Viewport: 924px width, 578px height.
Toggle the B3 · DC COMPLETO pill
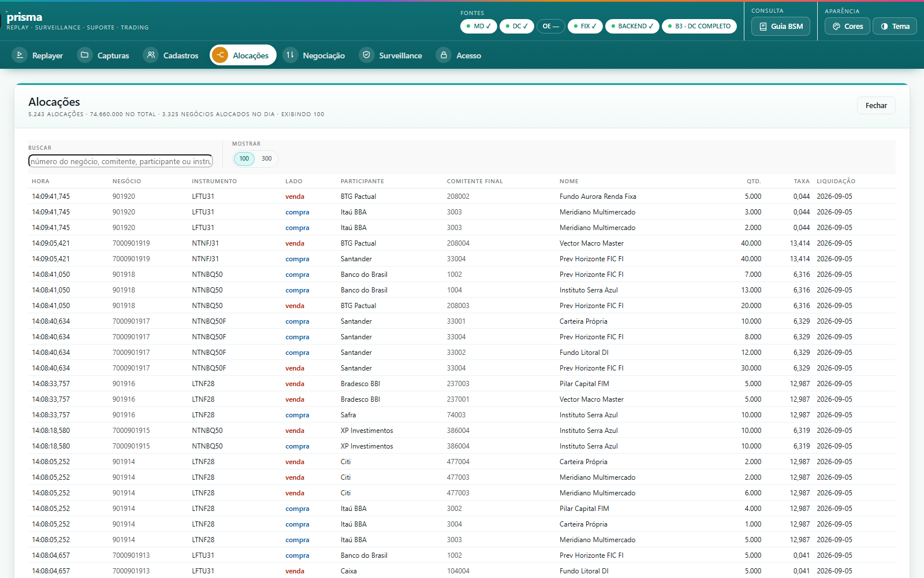[699, 26]
